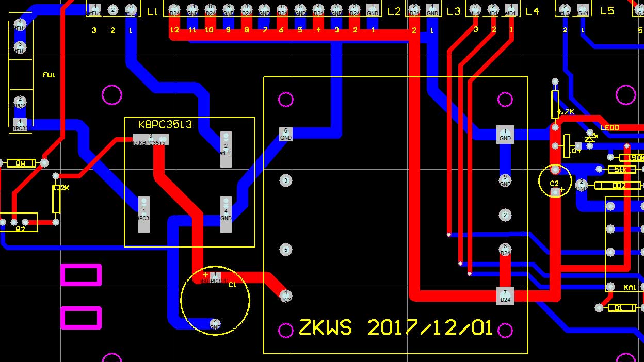This screenshot has height=362, width=644.
Task: Click the vertical 2K resistor body
Action: [56, 200]
